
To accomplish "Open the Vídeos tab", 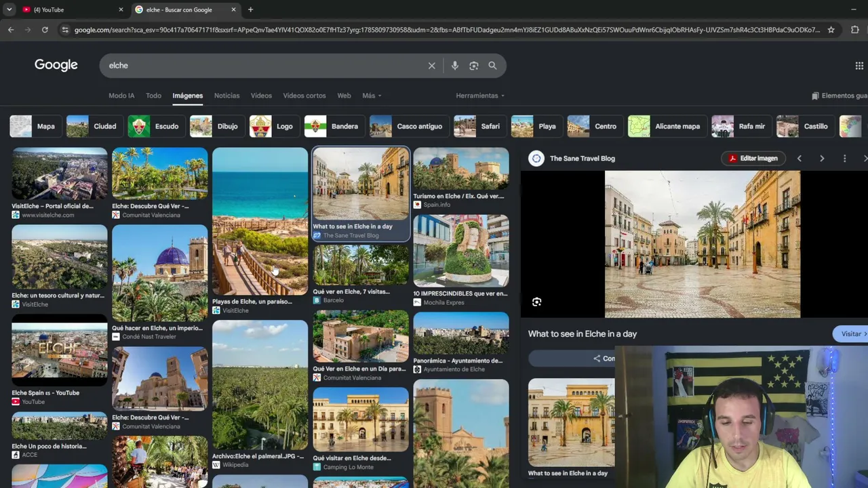I will point(261,96).
